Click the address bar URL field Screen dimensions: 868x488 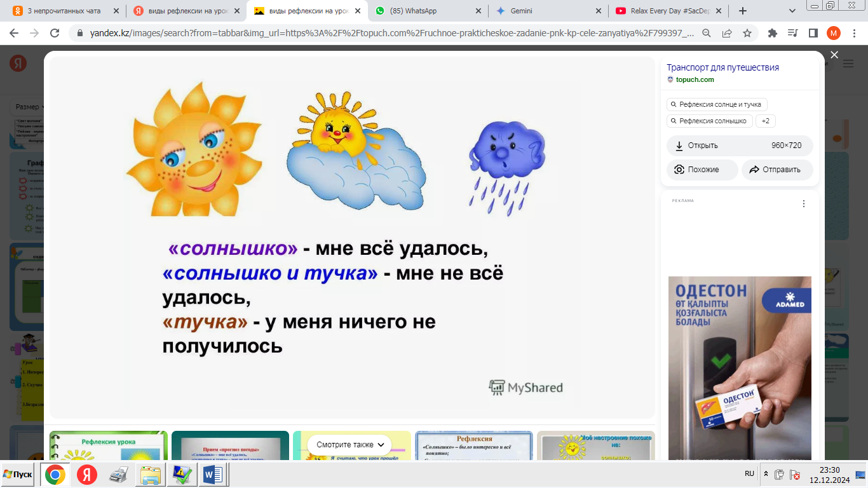(391, 33)
